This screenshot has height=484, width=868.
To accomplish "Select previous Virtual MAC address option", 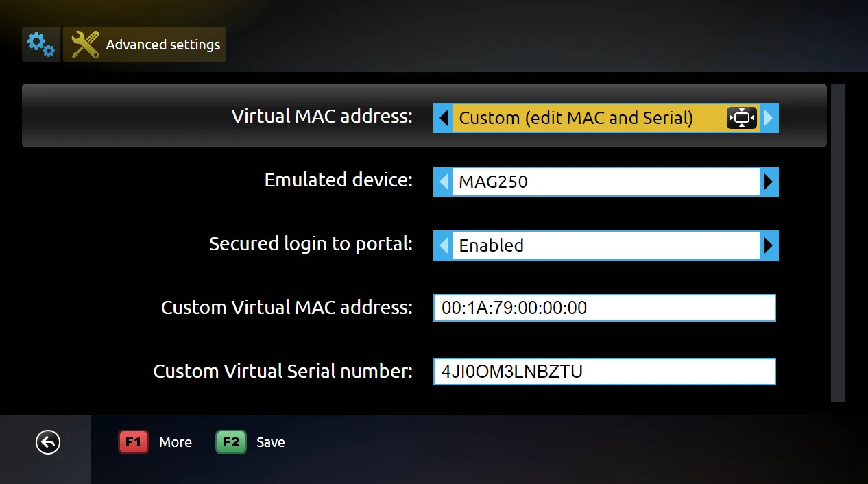I will point(443,118).
